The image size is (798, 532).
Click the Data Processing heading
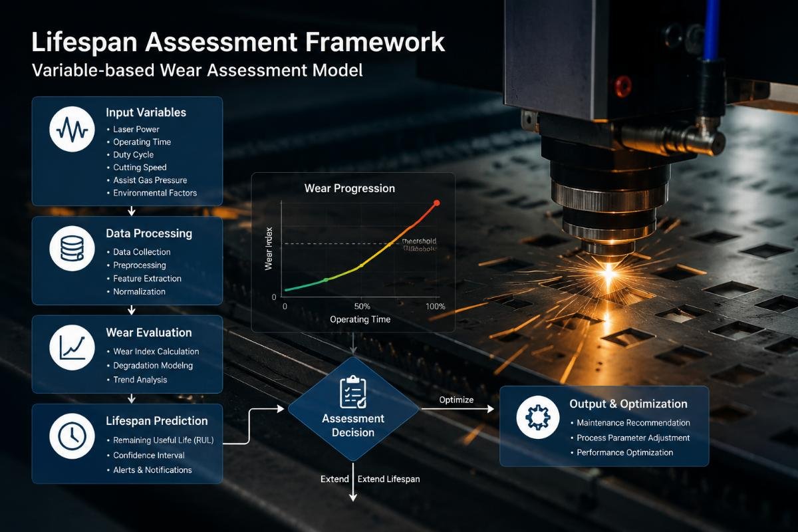pos(149,233)
